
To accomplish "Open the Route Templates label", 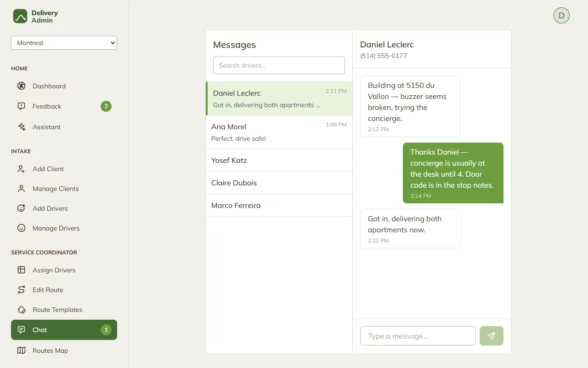I will tap(57, 310).
